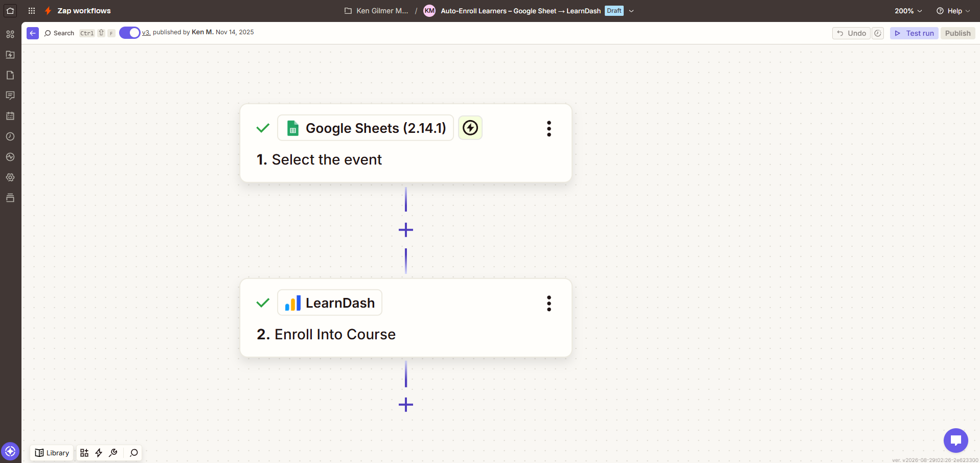Click the "1. Select the event" step text
This screenshot has height=463, width=980.
click(320, 159)
